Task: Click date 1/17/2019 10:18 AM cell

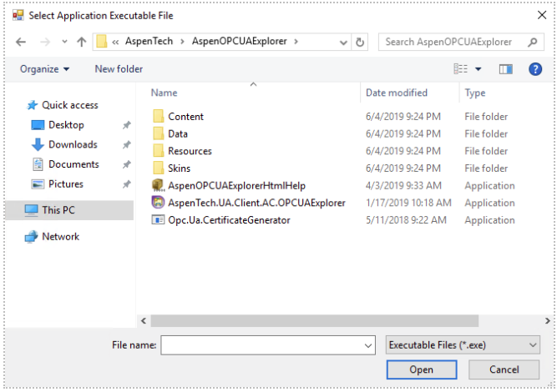Action: click(408, 203)
